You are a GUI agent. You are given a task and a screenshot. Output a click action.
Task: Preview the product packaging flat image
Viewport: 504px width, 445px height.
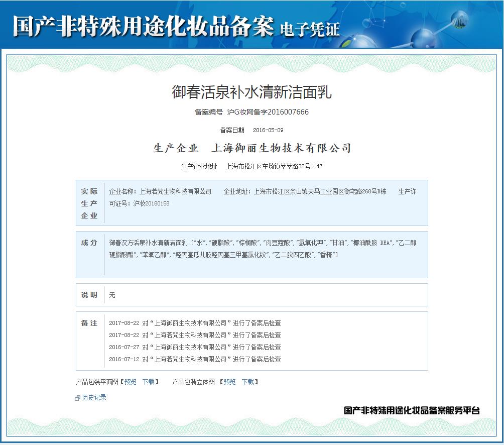click(131, 382)
